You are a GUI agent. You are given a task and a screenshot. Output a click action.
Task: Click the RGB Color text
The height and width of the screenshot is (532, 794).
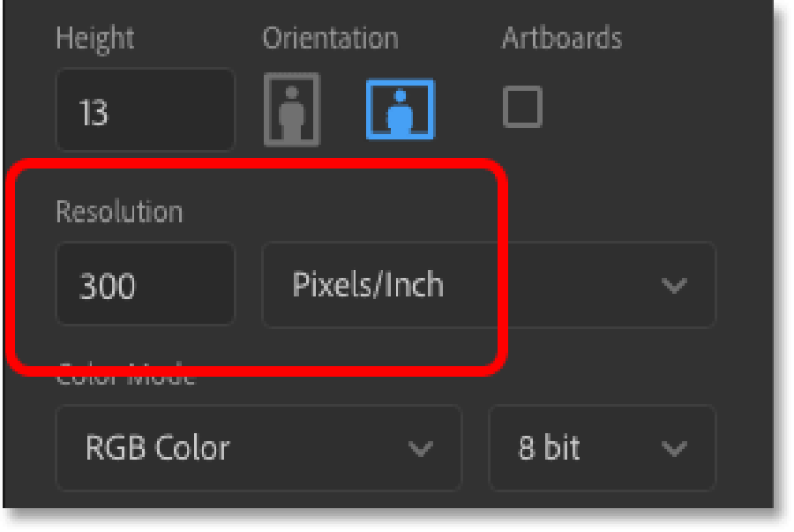(158, 448)
